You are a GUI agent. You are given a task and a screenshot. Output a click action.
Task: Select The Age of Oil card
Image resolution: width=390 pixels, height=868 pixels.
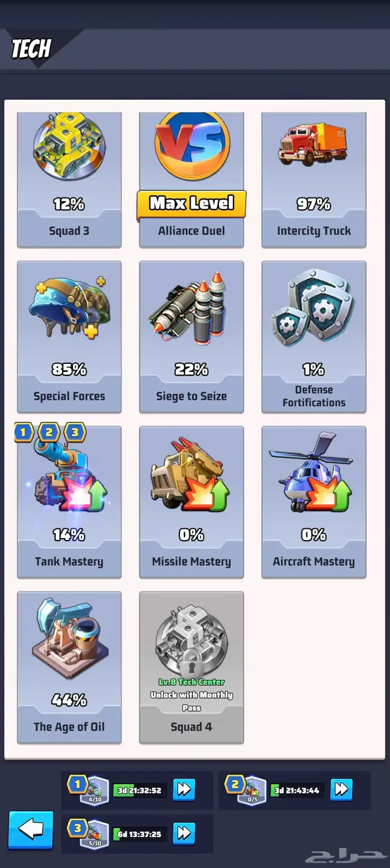click(x=69, y=667)
